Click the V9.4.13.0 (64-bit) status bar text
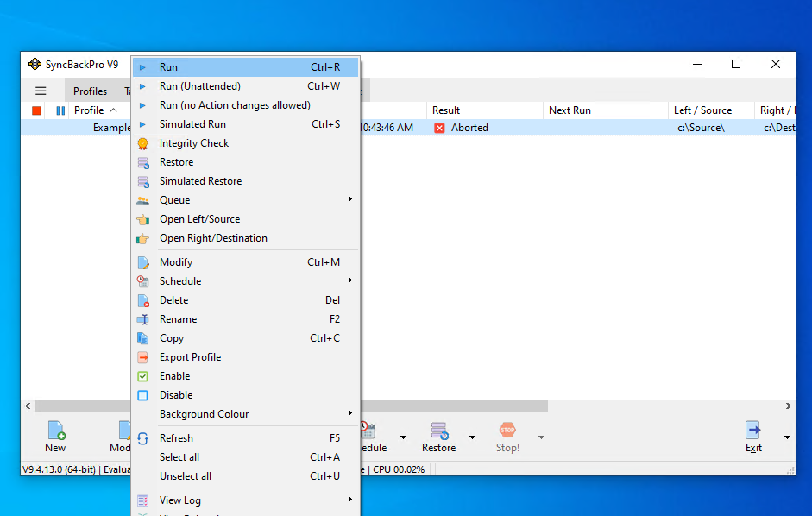The width and height of the screenshot is (812, 516). (59, 470)
